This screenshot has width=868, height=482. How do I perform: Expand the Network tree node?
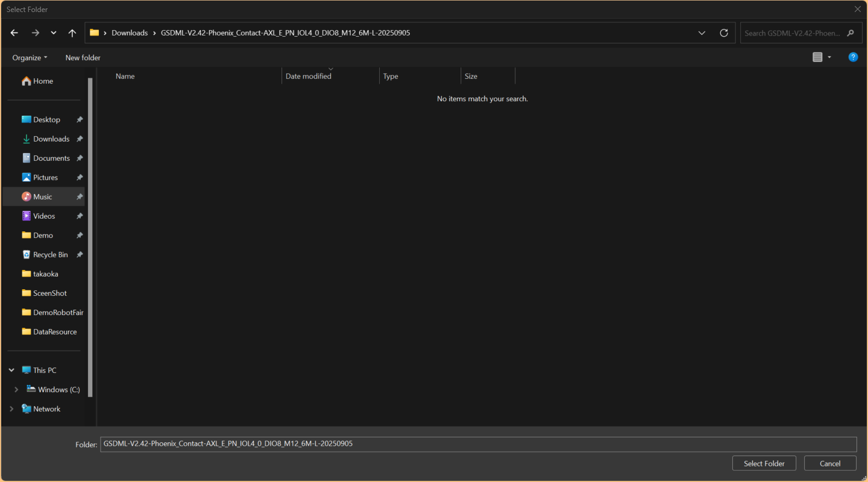pyautogui.click(x=11, y=408)
